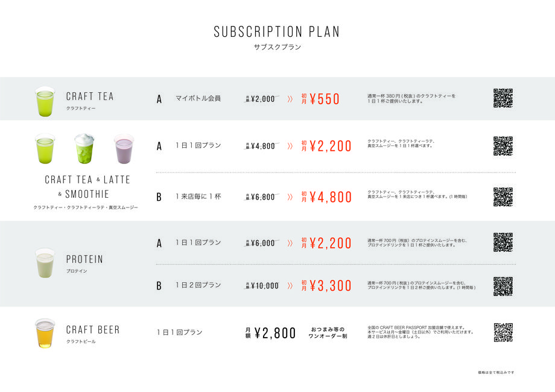Click the matcha latte cup with foam
Viewport: 555px width, 392px height.
pyautogui.click(x=84, y=148)
